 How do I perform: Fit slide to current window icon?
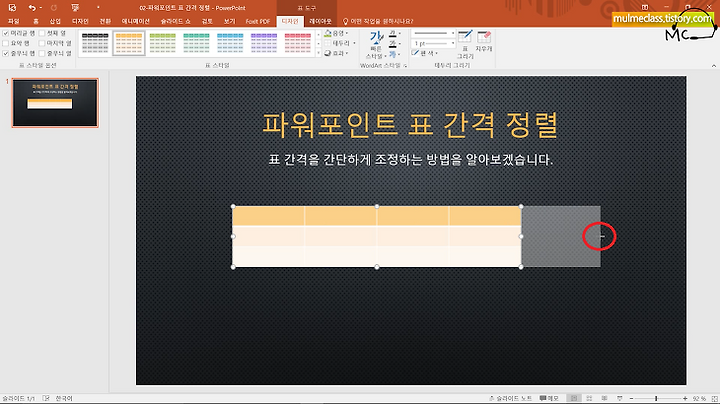(714, 398)
